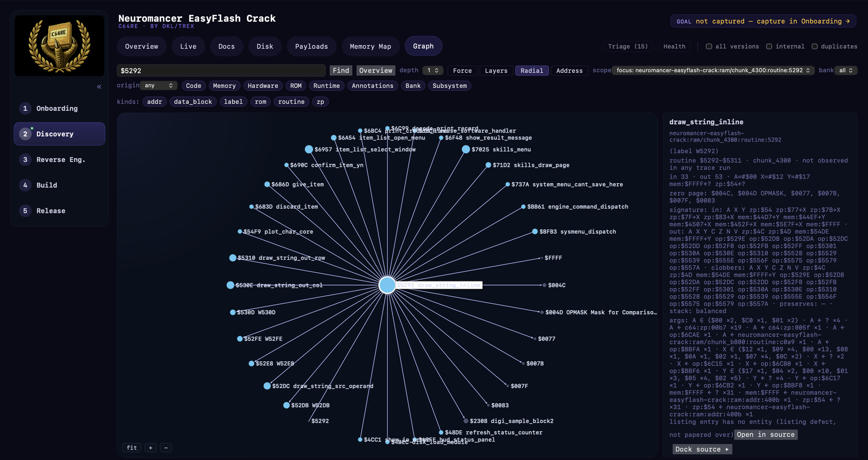Select the $2308 digi_sample_block2 node
Viewport: 868px width, 460px height.
465,421
